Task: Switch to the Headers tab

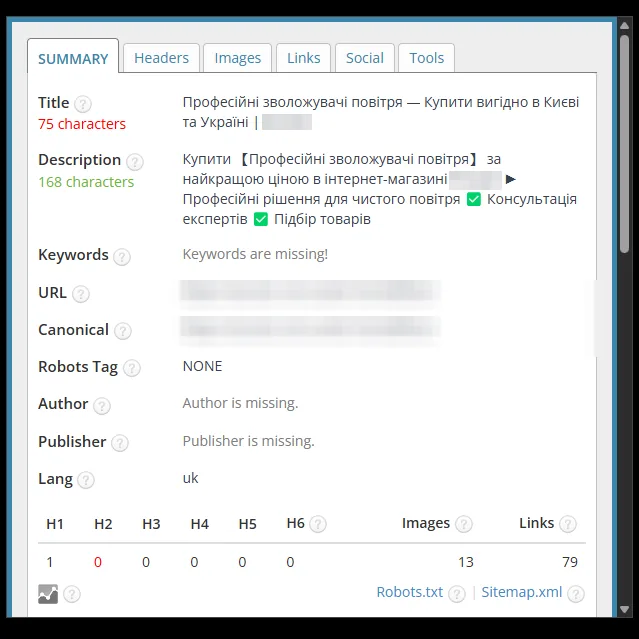Action: pos(161,58)
